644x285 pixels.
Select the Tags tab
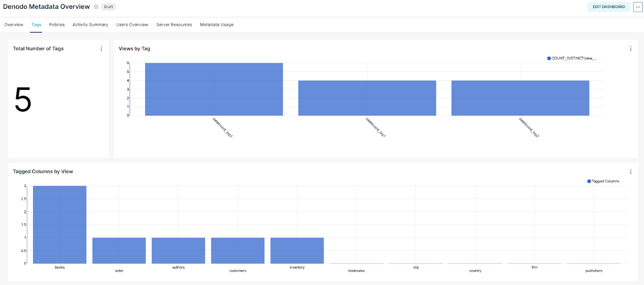[x=36, y=25]
